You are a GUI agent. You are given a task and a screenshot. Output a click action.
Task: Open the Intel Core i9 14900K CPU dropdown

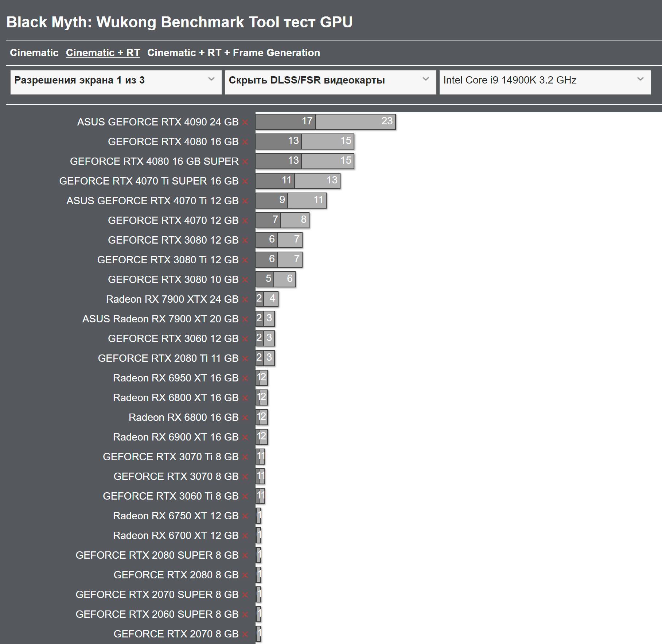coord(545,82)
